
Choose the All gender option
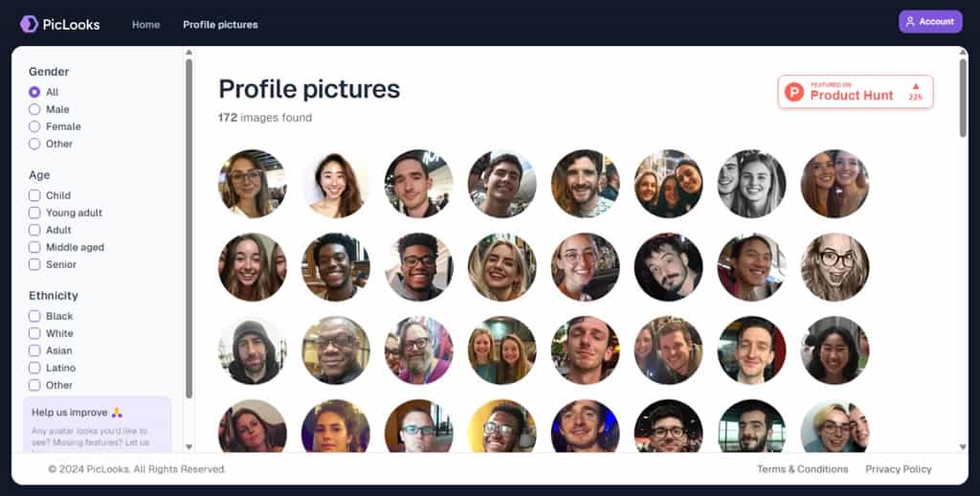pos(34,92)
